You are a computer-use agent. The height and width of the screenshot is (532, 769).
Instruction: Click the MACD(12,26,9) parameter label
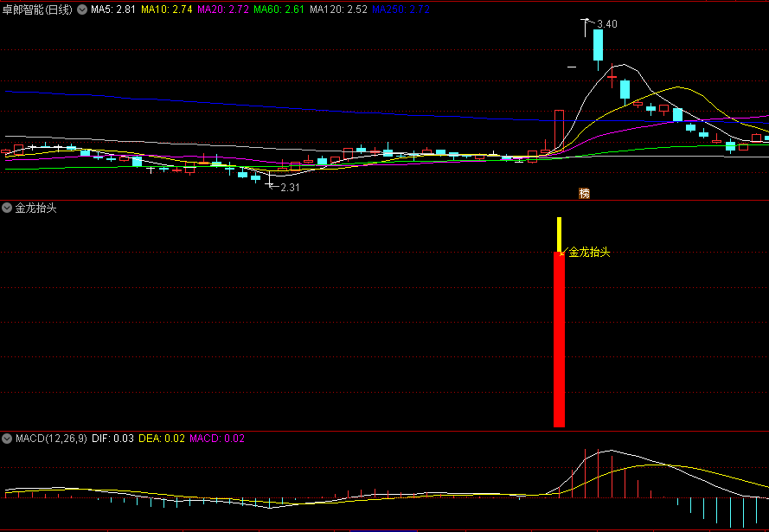(x=51, y=439)
